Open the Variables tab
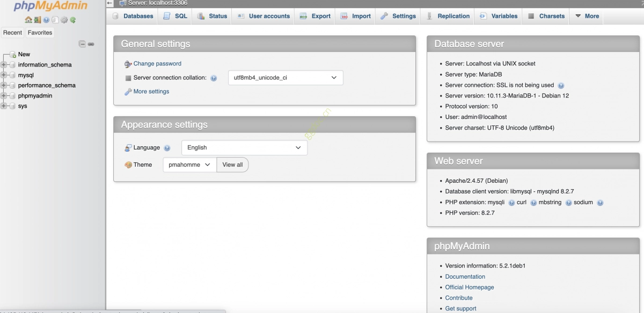Image resolution: width=644 pixels, height=313 pixels. tap(499, 16)
